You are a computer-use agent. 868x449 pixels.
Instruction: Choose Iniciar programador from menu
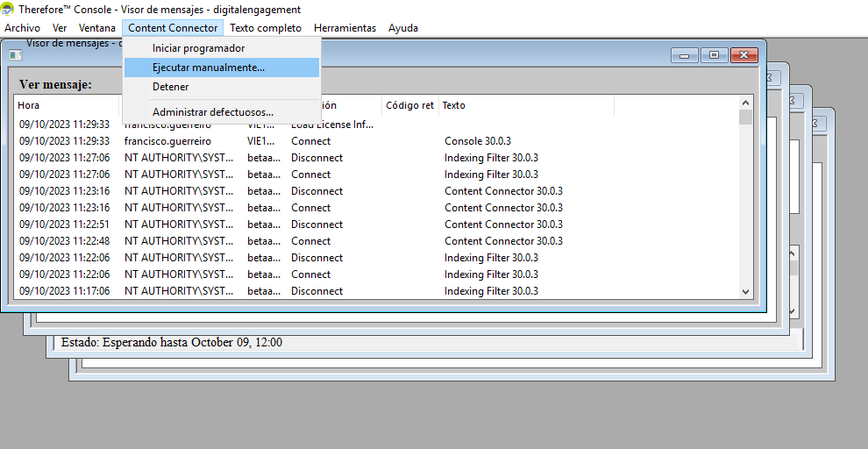coord(222,48)
